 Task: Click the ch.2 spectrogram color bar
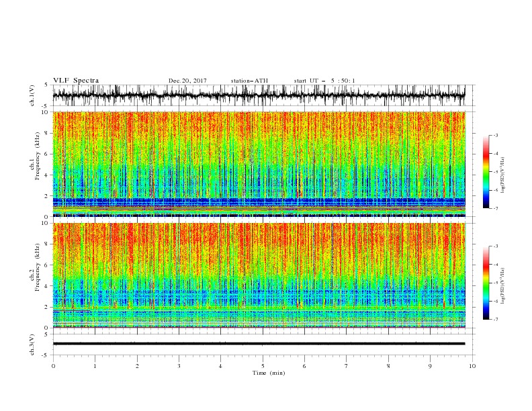click(x=486, y=283)
